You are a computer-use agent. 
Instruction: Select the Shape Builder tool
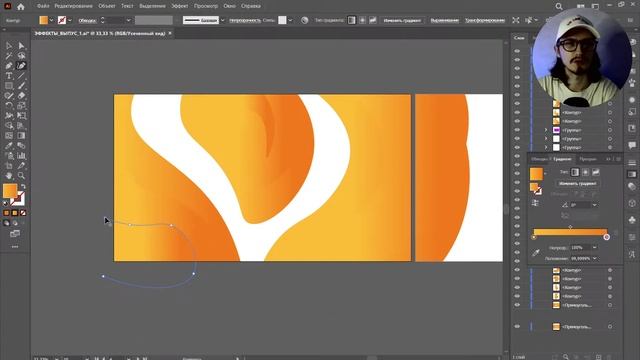pos(9,126)
